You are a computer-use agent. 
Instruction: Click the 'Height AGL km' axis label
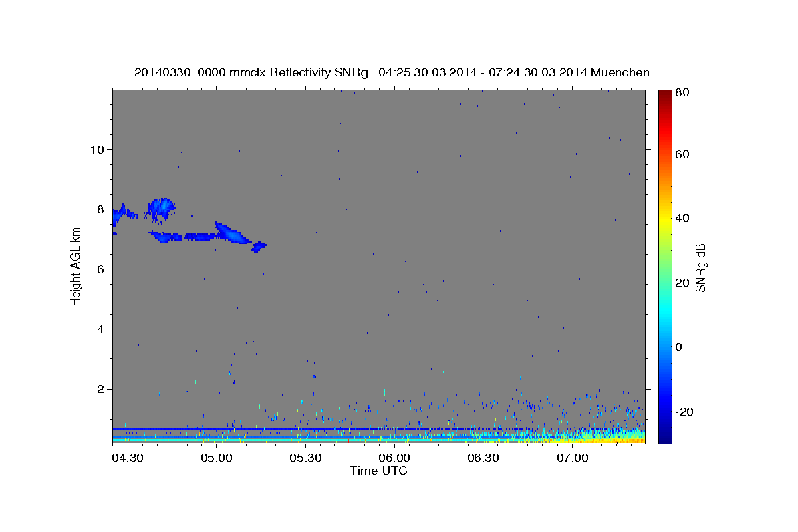tap(76, 267)
